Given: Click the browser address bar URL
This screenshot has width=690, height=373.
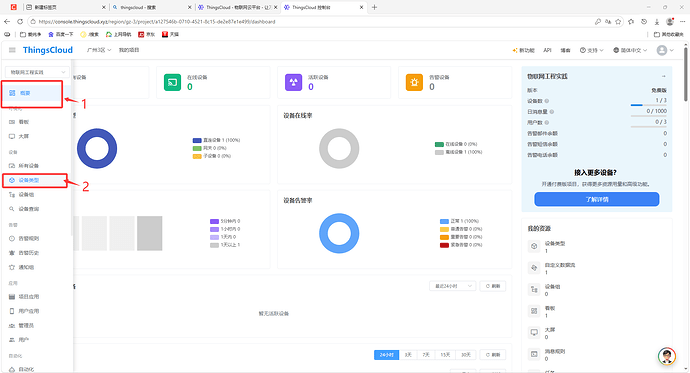Looking at the screenshot, I should tap(157, 22).
